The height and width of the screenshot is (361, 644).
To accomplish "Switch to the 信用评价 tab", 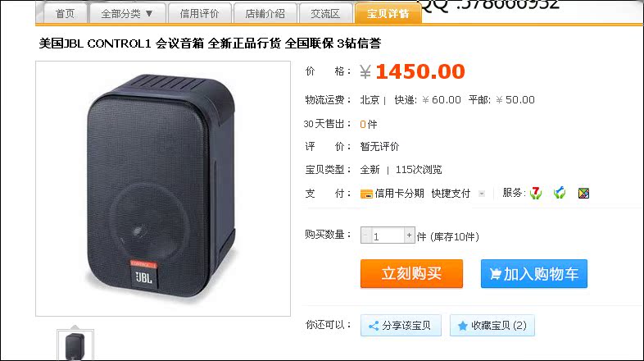I will point(200,14).
